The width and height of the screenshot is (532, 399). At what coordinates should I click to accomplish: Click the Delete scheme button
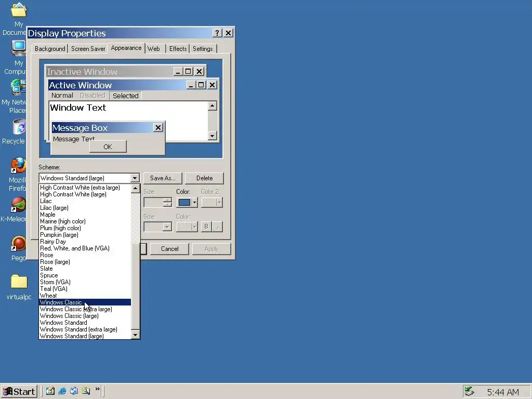204,178
